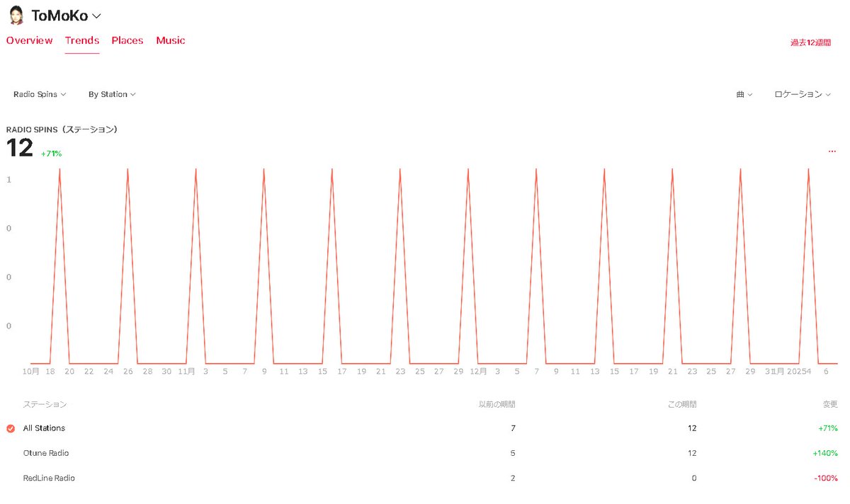850x504 pixels.
Task: Open the Radio Spins metric dropdown
Action: (x=40, y=94)
